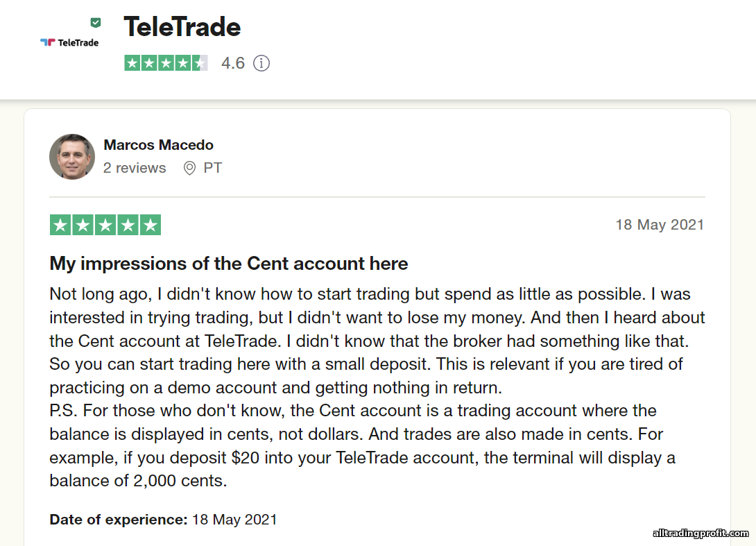Open "My impressions of the Cent account here" title
This screenshot has width=756, height=546.
tap(229, 264)
